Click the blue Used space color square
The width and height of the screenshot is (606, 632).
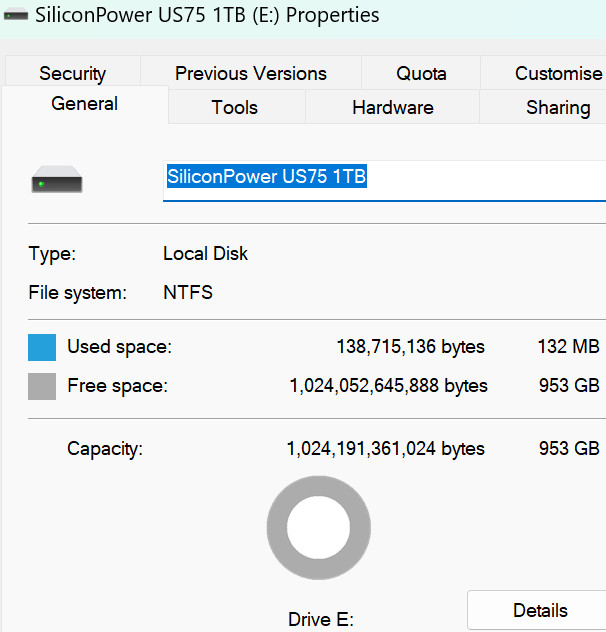(42, 347)
